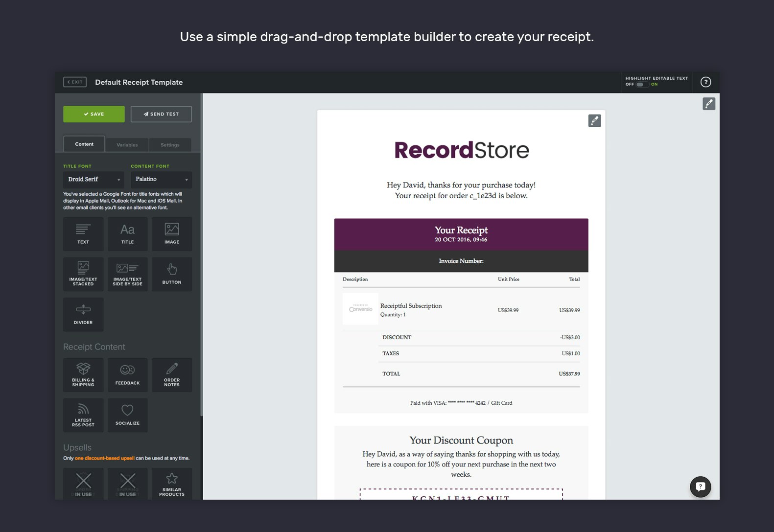Add Image/Text Stacked block
This screenshot has width=774, height=532.
point(83,274)
